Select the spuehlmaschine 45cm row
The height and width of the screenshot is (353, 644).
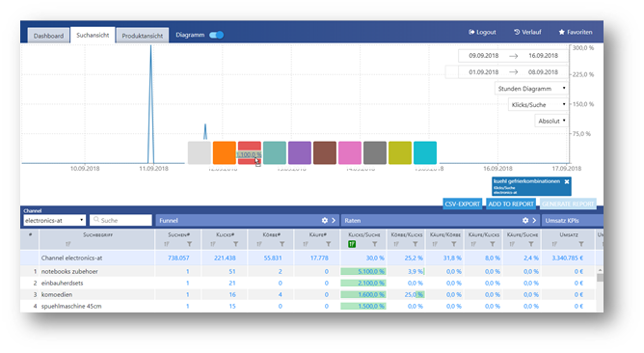[309, 306]
